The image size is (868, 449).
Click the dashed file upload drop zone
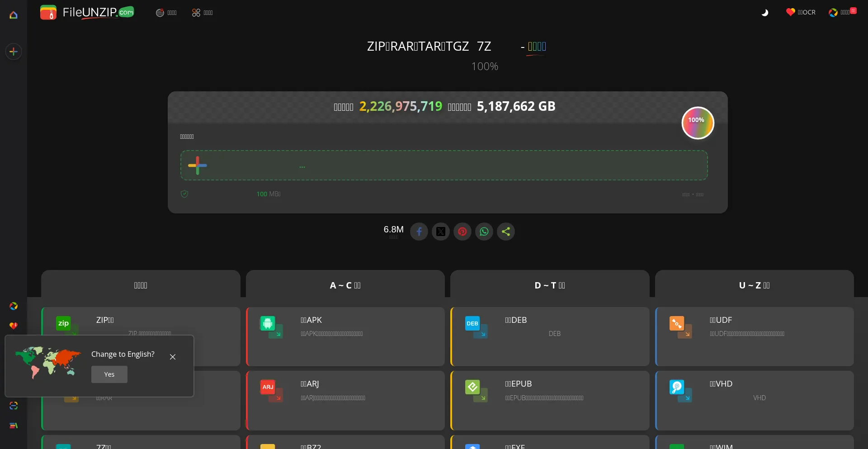click(444, 165)
